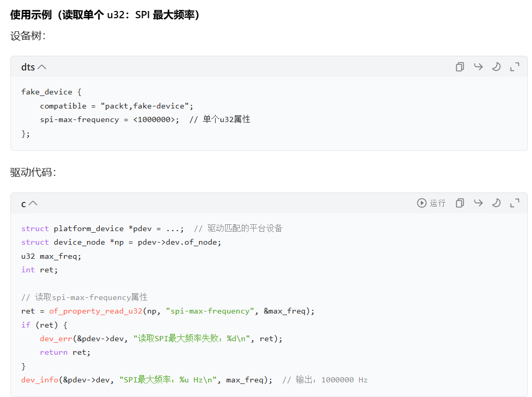Click the wrap arrow icon in C block
The height and width of the screenshot is (397, 532).
pyautogui.click(x=478, y=203)
